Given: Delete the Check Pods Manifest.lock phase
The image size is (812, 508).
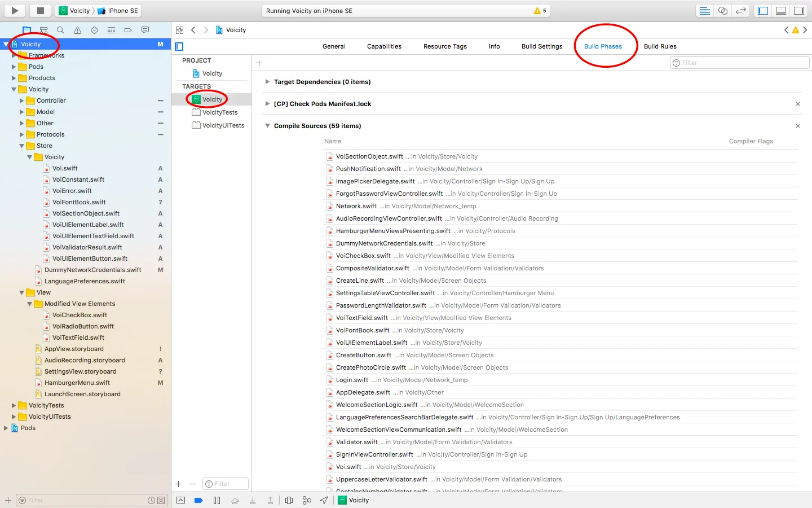Looking at the screenshot, I should coord(798,104).
